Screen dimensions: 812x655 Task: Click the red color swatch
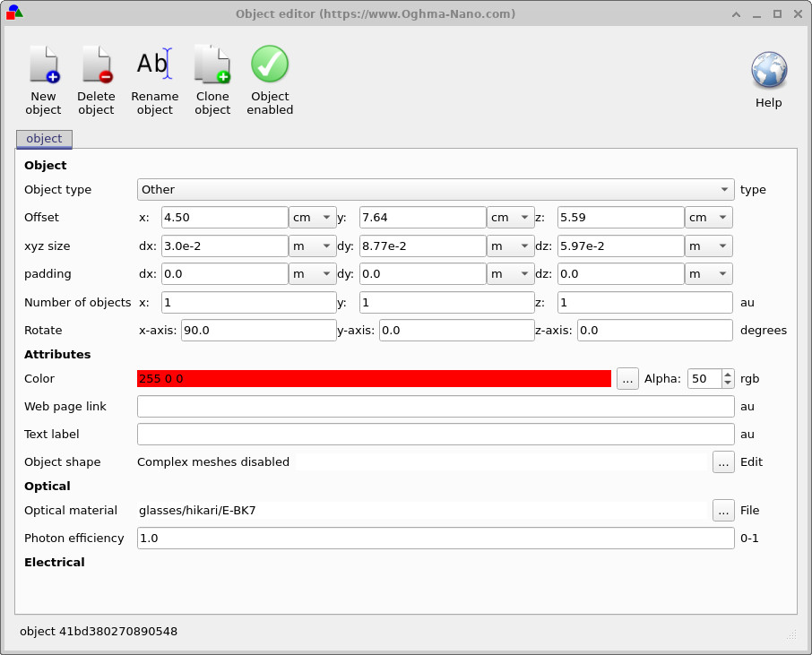[x=374, y=378]
